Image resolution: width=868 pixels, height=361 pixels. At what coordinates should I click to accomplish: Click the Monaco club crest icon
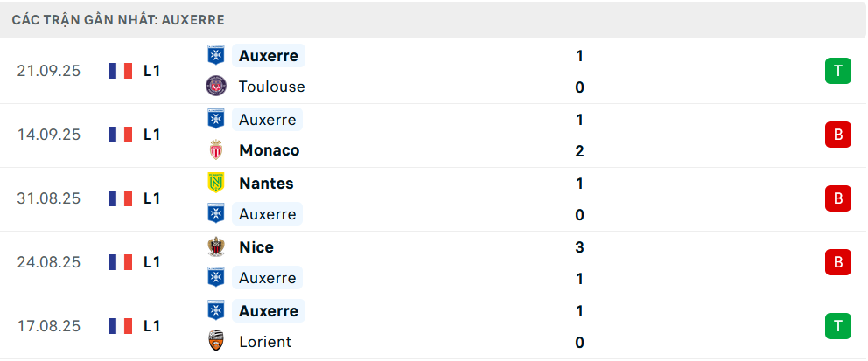coord(214,150)
